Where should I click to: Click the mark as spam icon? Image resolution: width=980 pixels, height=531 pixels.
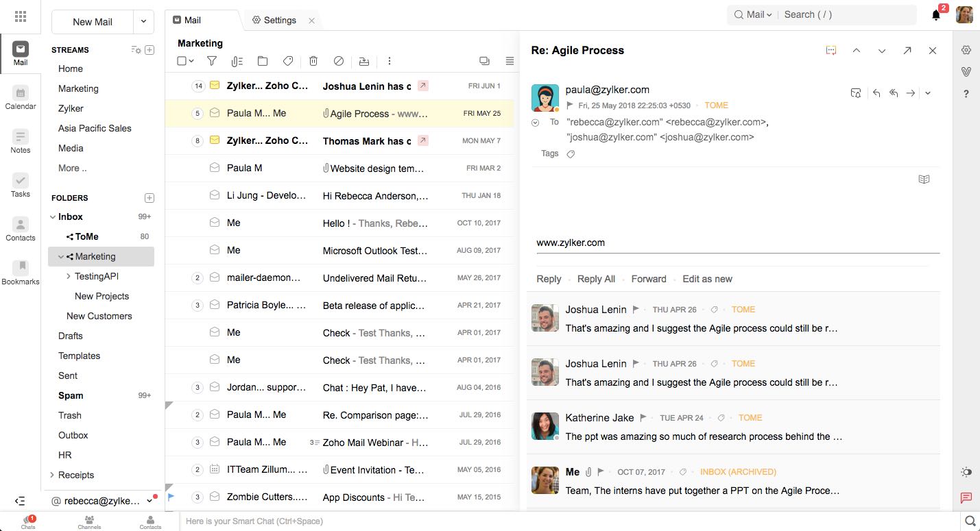[339, 61]
